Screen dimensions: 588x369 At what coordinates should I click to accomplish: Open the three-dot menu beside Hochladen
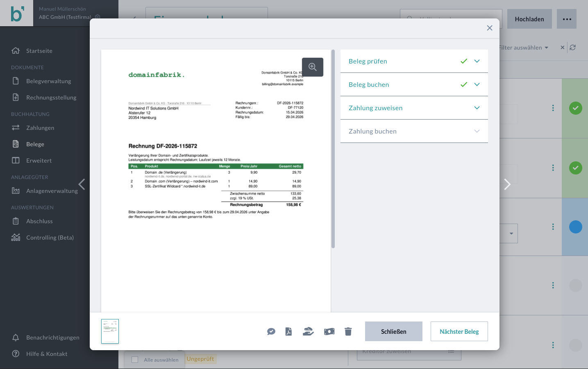(567, 19)
